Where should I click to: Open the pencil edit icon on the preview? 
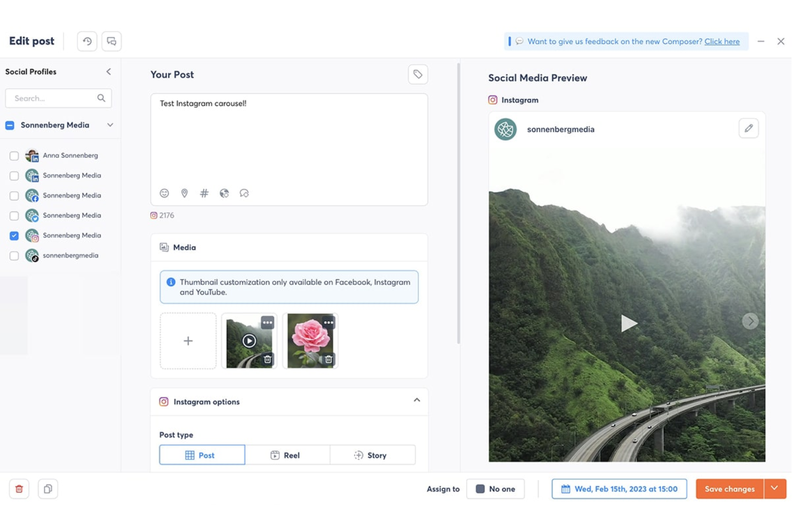click(x=748, y=128)
